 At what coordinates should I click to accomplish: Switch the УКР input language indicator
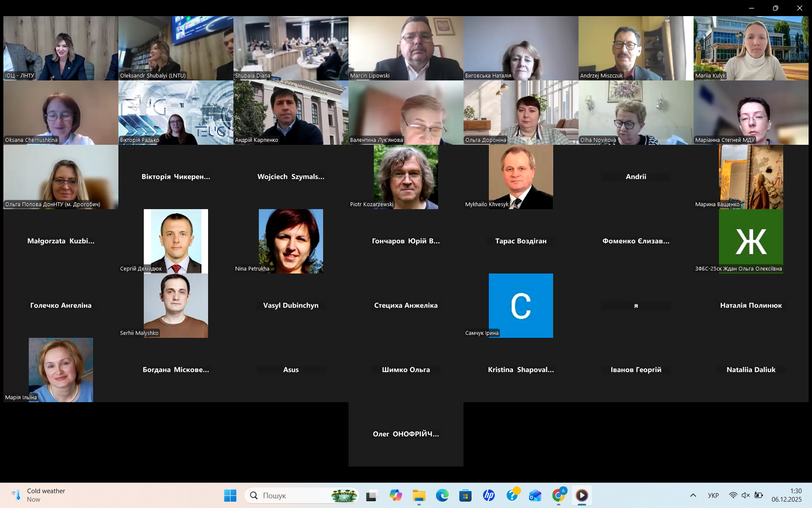[713, 495]
